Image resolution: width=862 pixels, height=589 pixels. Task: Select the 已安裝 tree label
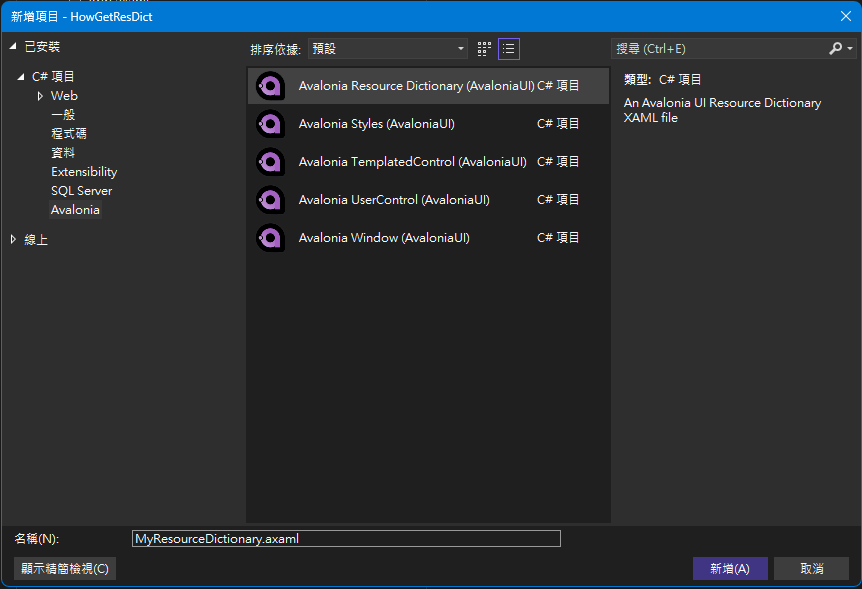click(x=42, y=47)
